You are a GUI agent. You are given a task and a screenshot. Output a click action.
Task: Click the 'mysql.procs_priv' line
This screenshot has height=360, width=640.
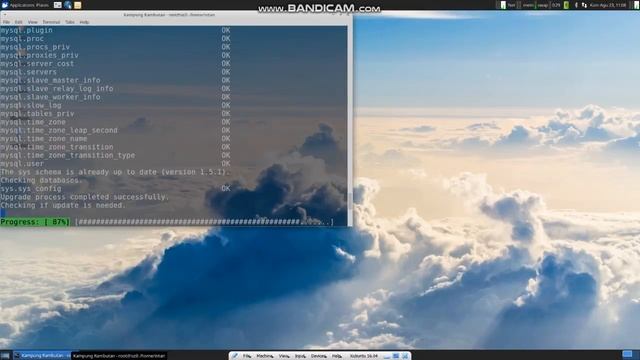point(35,47)
